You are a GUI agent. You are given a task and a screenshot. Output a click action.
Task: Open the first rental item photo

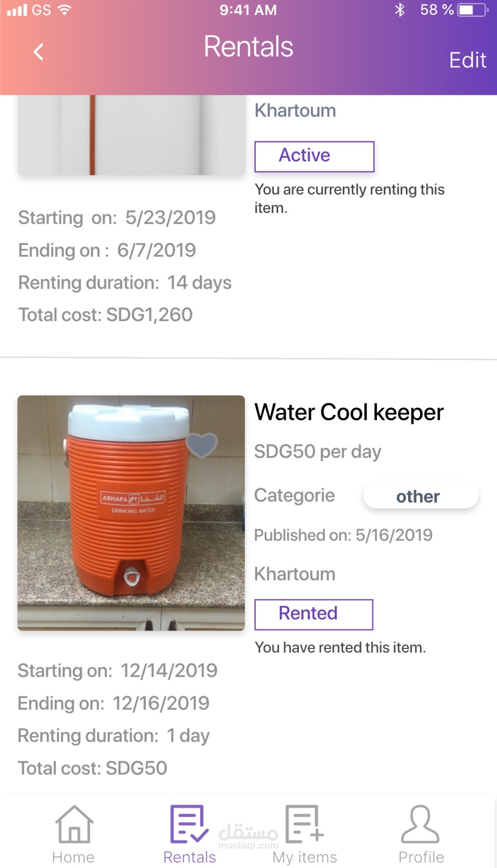pyautogui.click(x=131, y=135)
